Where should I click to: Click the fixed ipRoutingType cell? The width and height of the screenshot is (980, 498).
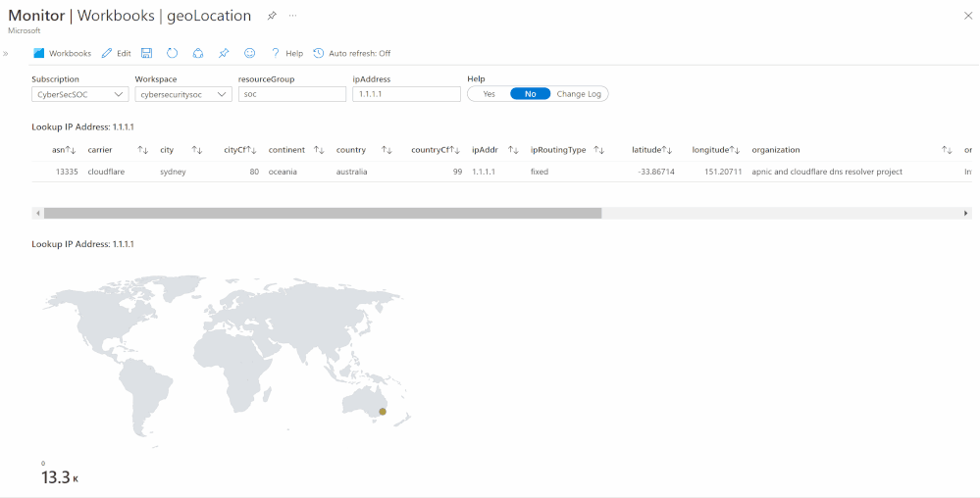(540, 172)
